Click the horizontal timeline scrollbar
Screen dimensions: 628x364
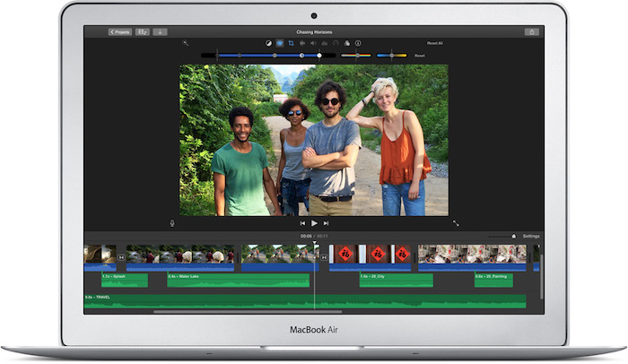[x=248, y=311]
